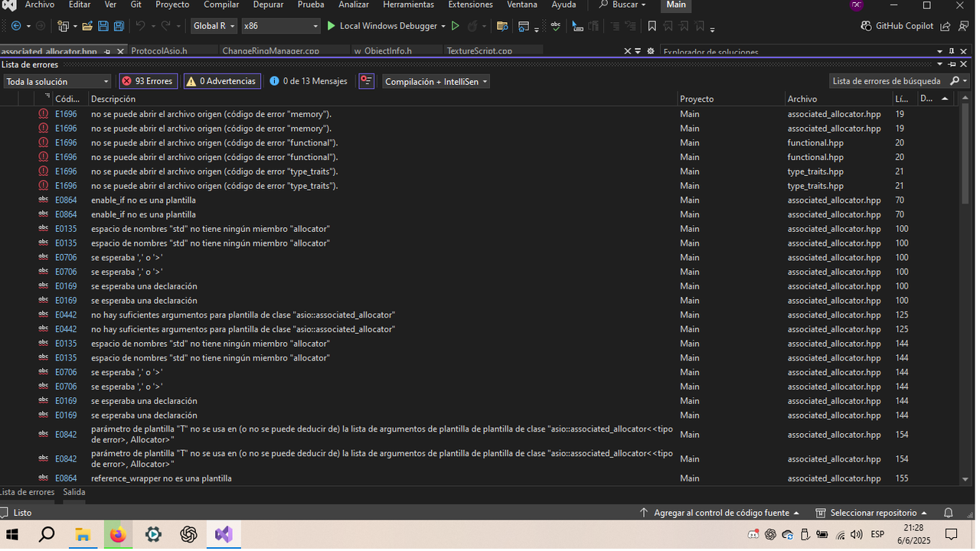Click the feedback person icon at top right
Screen dimensions: 980x551
pyautogui.click(x=963, y=26)
